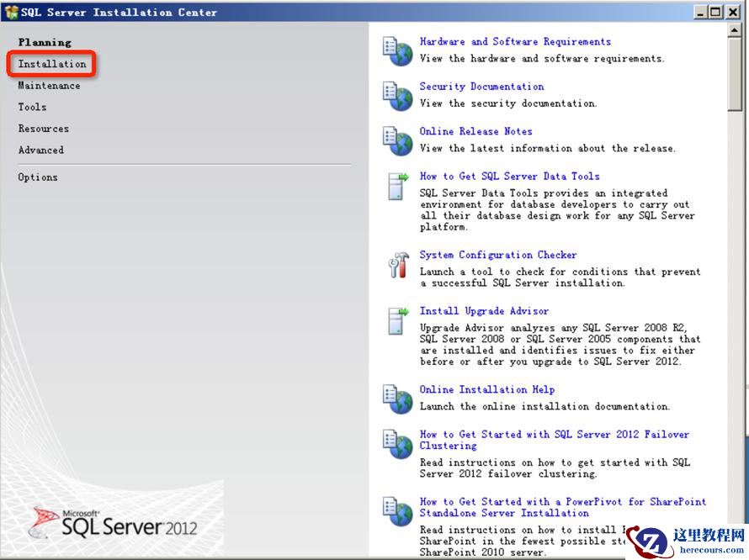Click the Hardware and Software Requirements icon
This screenshot has width=749, height=560.
pyautogui.click(x=397, y=50)
